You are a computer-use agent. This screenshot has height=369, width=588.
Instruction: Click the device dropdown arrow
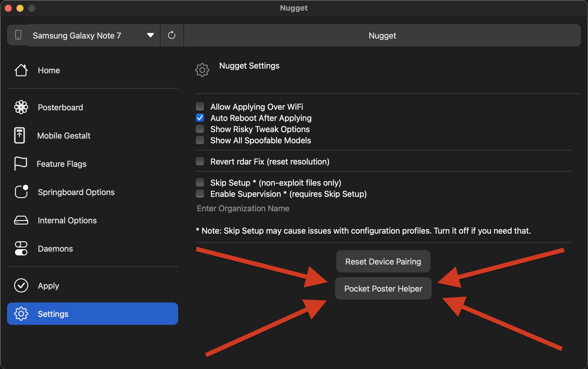151,35
